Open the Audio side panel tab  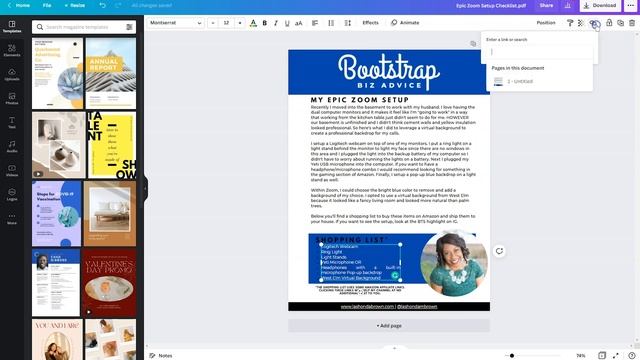point(12,147)
